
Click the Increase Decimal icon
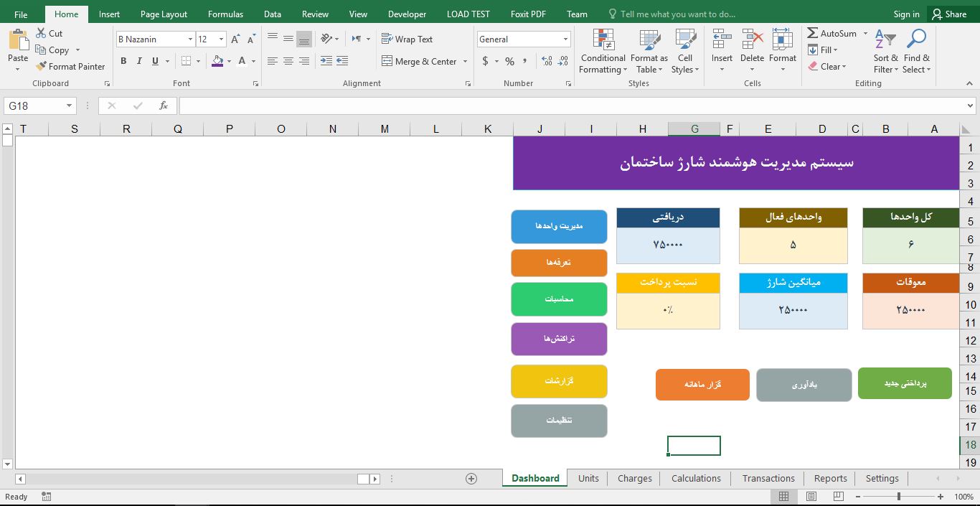click(x=545, y=62)
